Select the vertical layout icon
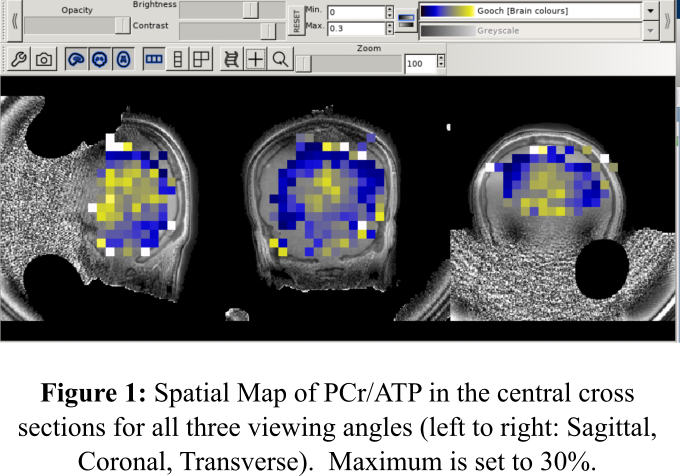The width and height of the screenshot is (680, 476). tap(178, 60)
